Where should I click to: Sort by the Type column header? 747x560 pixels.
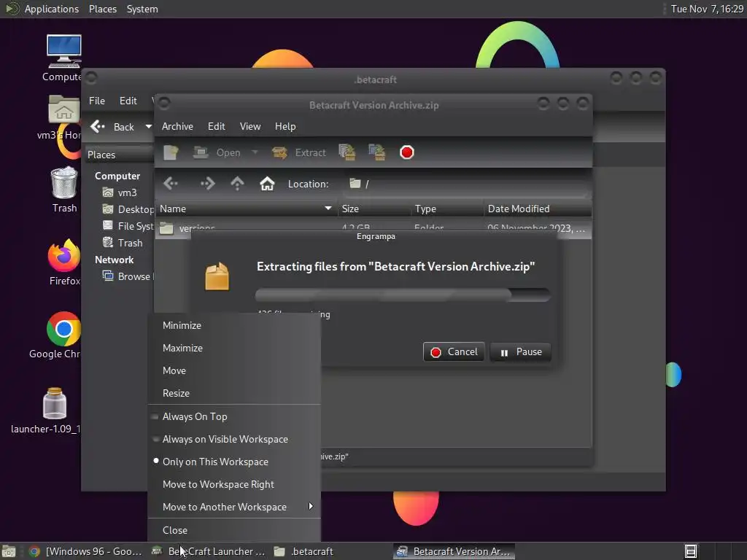click(447, 209)
